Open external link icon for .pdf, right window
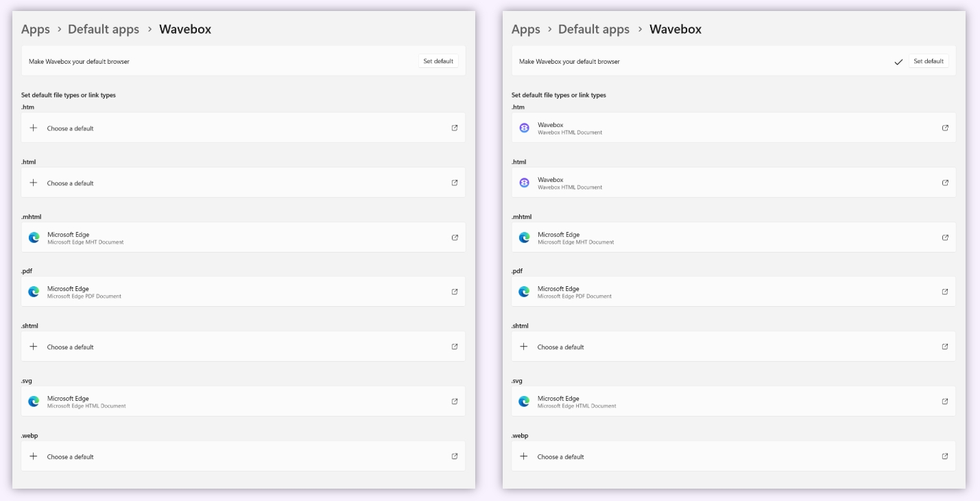The width and height of the screenshot is (980, 501). point(945,292)
